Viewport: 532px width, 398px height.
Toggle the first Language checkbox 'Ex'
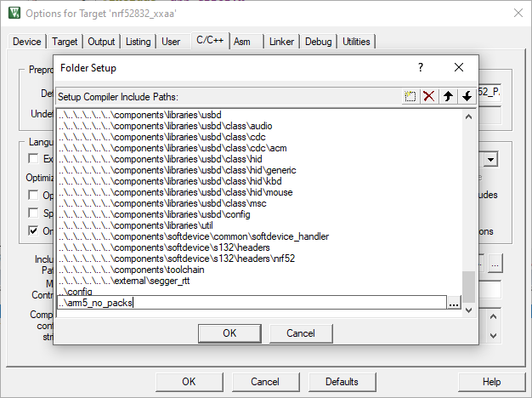point(33,158)
